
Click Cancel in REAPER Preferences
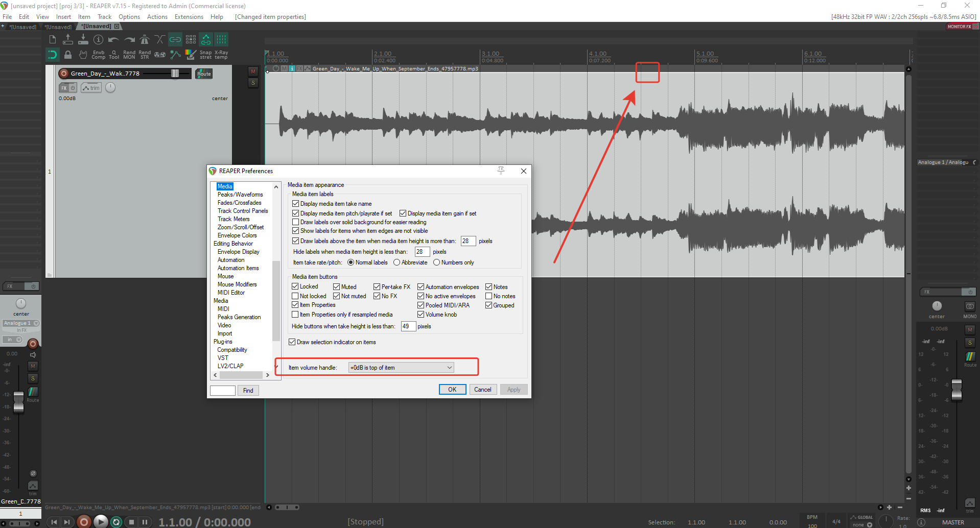pyautogui.click(x=483, y=390)
